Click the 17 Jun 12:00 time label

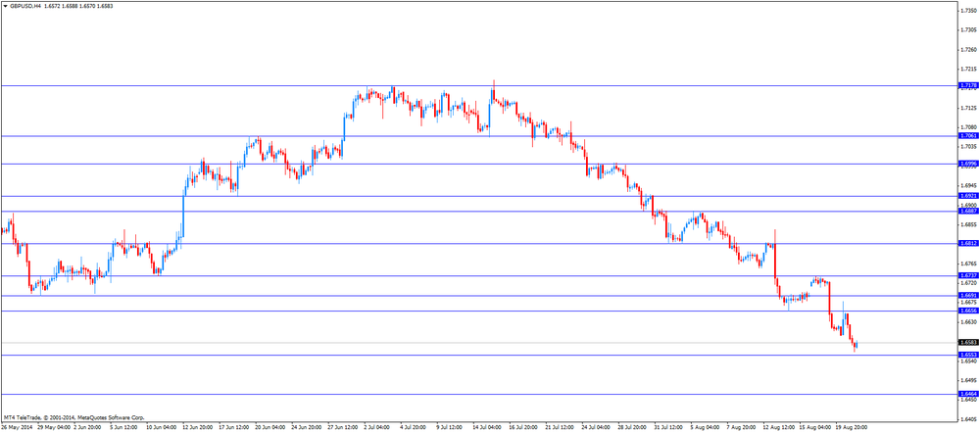(235, 428)
